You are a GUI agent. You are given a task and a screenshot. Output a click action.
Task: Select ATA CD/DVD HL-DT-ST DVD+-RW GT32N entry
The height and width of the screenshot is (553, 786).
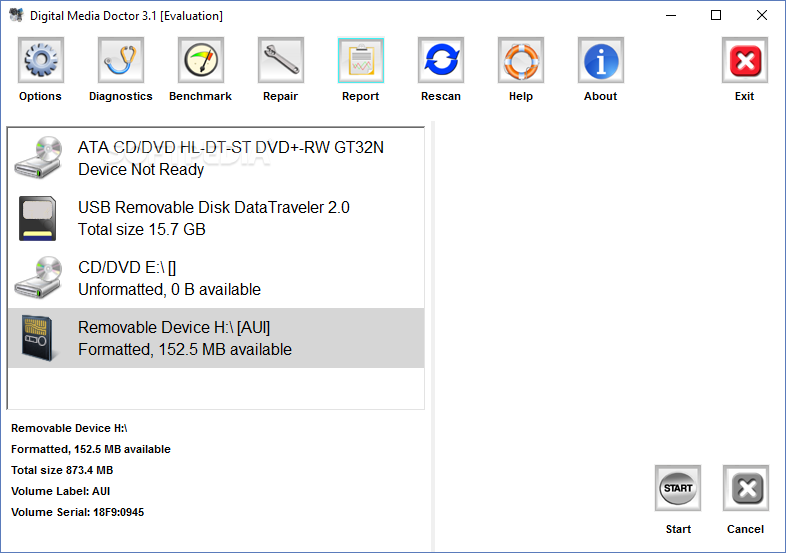pyautogui.click(x=216, y=158)
